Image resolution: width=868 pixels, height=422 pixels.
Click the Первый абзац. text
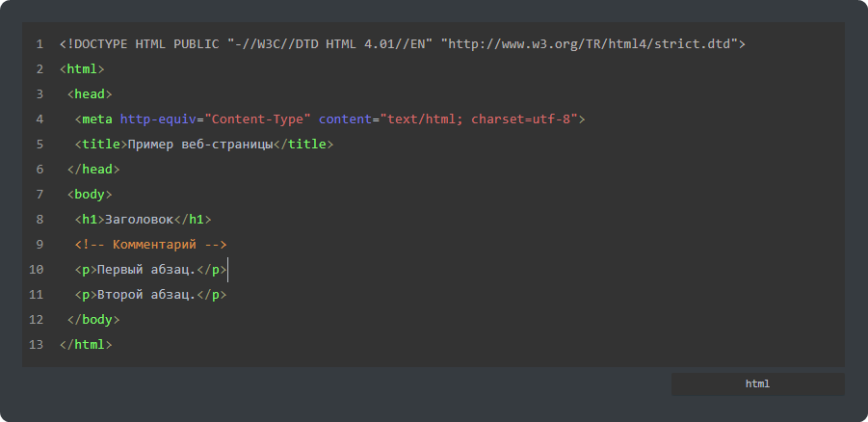click(x=146, y=270)
